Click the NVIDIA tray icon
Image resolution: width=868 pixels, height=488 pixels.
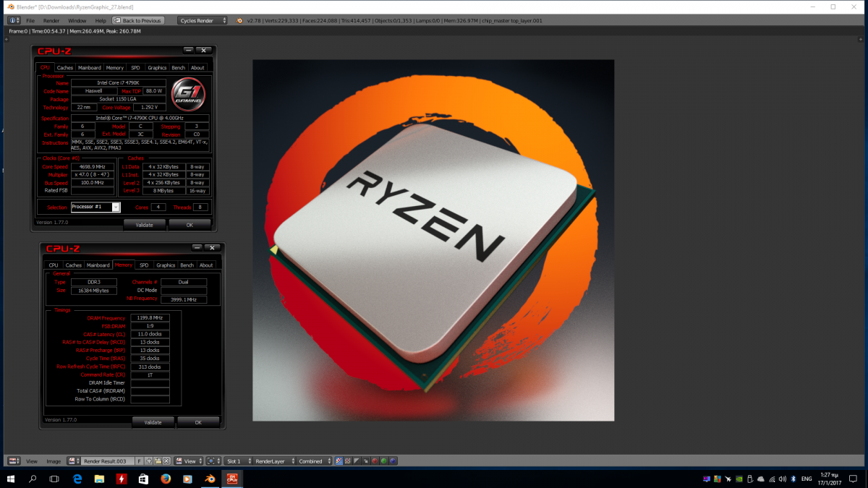point(739,479)
